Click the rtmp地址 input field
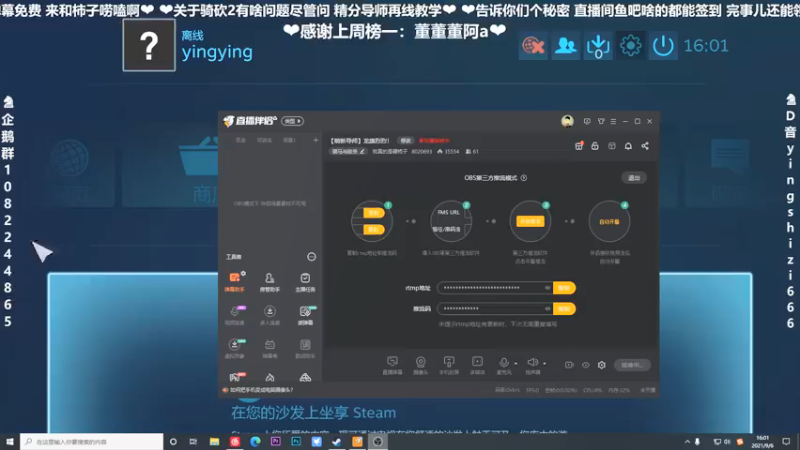800x450 pixels. pyautogui.click(x=494, y=288)
